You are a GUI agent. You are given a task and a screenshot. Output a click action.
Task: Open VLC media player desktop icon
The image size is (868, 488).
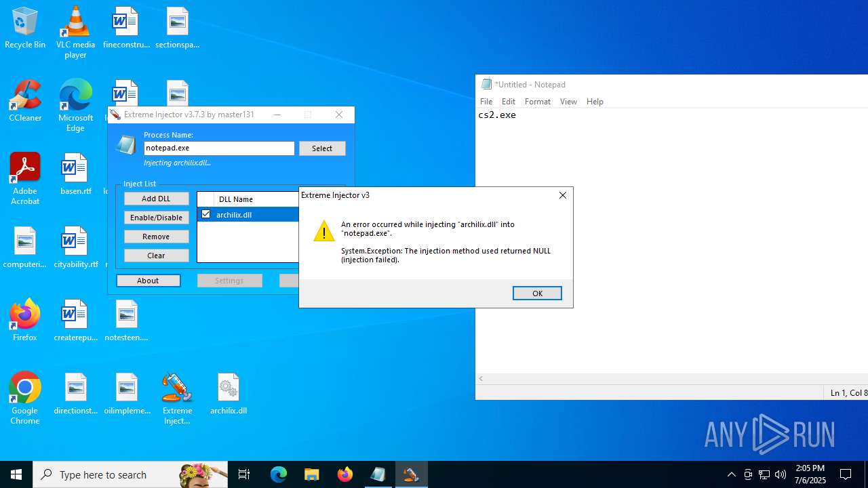[x=75, y=33]
